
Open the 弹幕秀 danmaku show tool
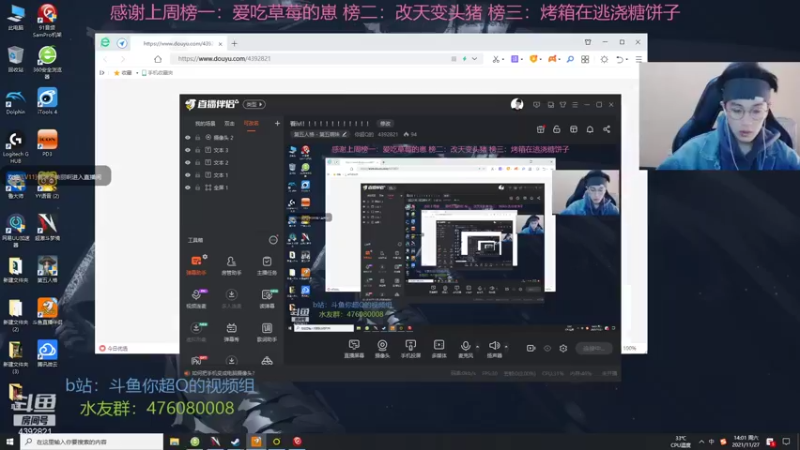pyautogui.click(x=231, y=332)
